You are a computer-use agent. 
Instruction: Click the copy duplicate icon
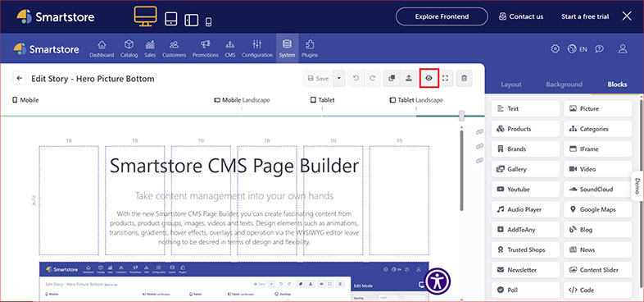pos(392,78)
